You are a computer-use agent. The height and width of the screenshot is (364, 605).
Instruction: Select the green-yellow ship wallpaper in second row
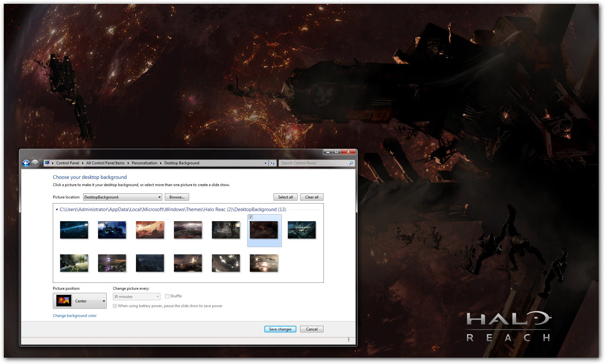[x=74, y=263]
